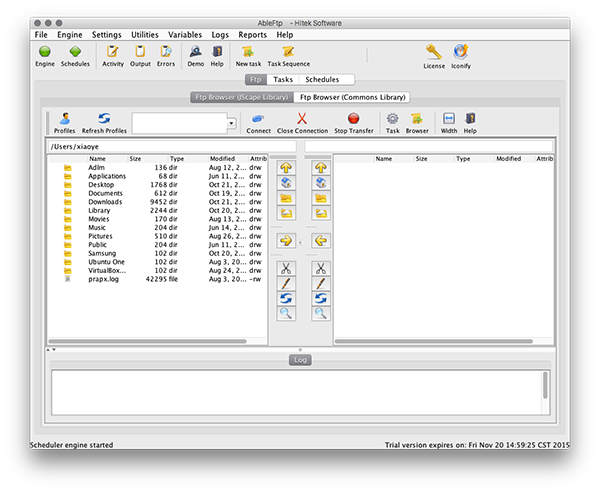Open the Reports menu
This screenshot has height=492, width=600.
pos(253,35)
